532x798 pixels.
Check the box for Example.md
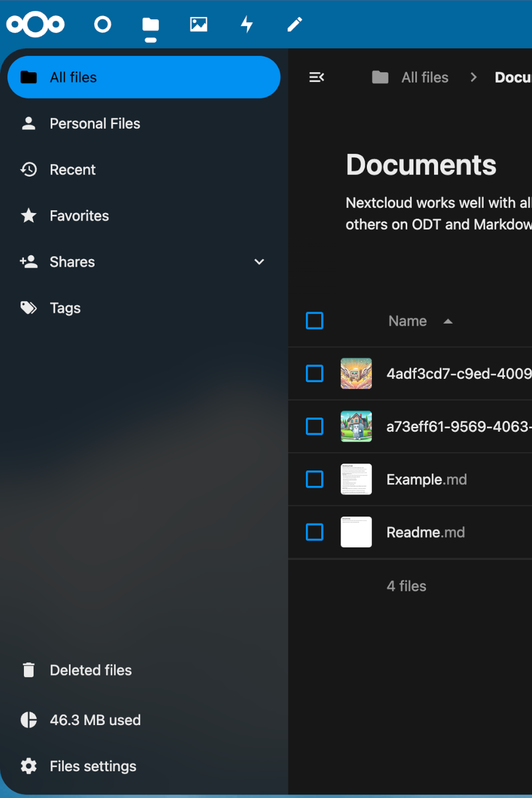[314, 480]
